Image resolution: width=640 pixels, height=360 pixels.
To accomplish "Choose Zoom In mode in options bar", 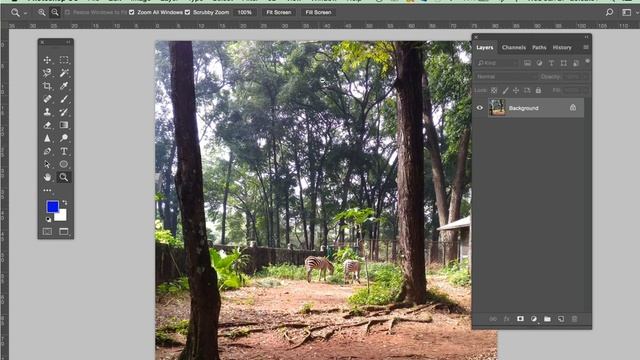I will [x=42, y=13].
